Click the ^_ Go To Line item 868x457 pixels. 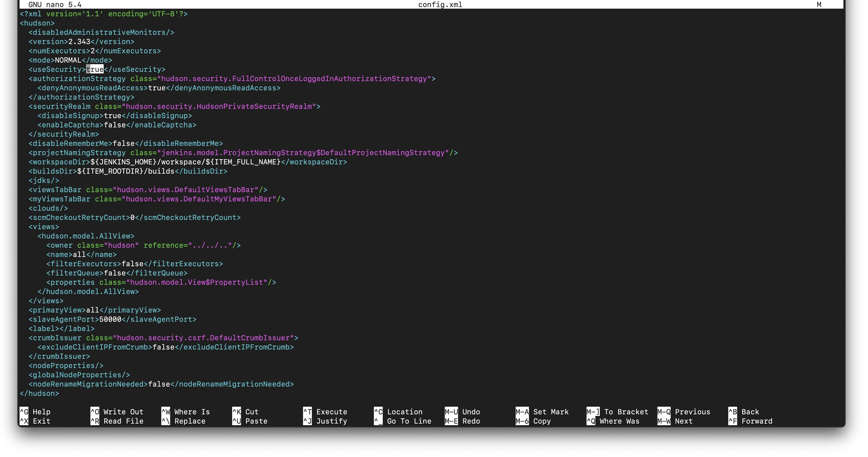pyautogui.click(x=403, y=421)
